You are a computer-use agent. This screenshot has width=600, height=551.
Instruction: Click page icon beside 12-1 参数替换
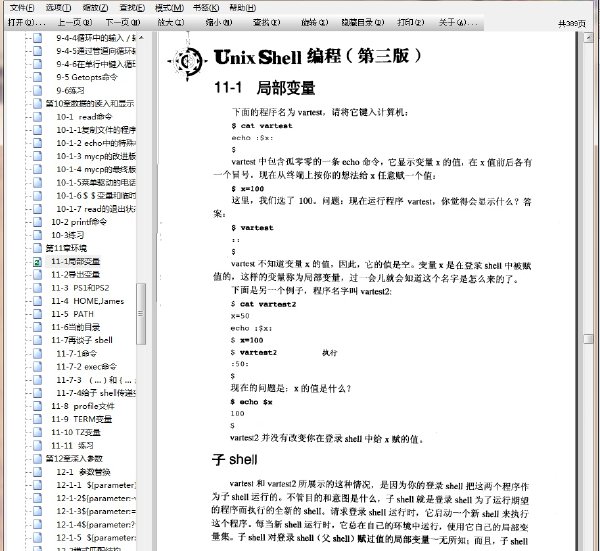coord(37,472)
